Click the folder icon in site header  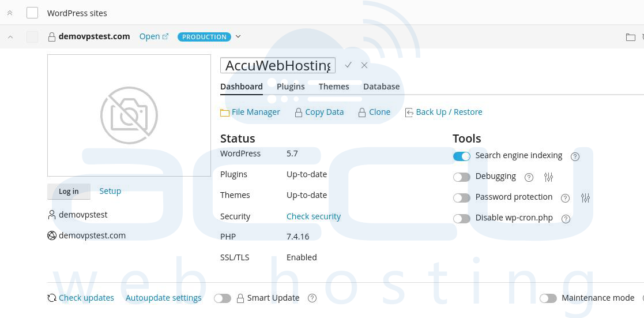click(630, 37)
